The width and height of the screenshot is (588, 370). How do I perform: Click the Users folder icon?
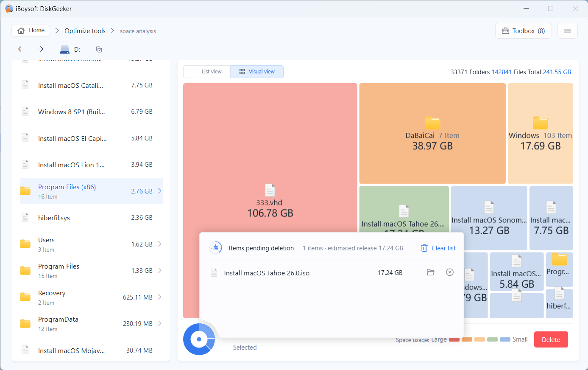25,244
